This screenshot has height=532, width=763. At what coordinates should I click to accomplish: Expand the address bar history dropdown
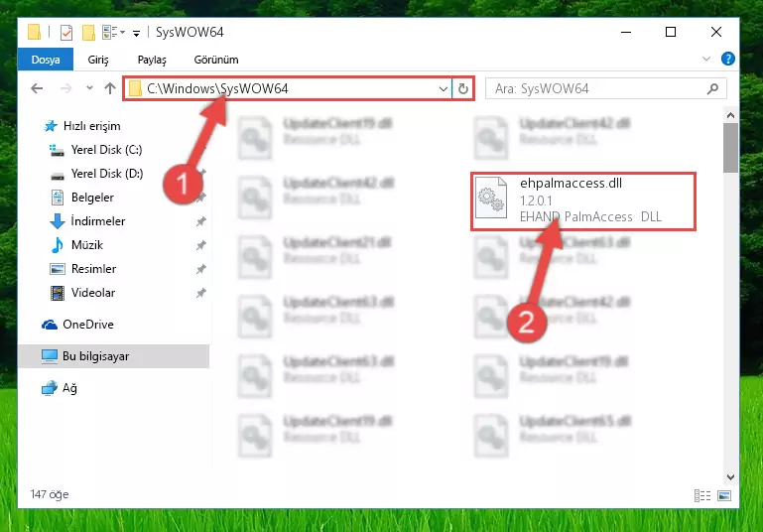(443, 89)
